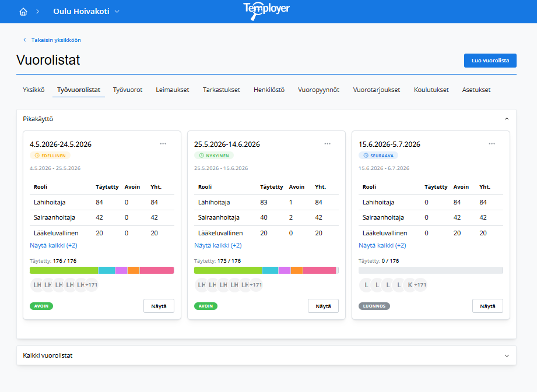This screenshot has height=392, width=537.
Task: Show all roles in the current roster card
Action: (218, 245)
